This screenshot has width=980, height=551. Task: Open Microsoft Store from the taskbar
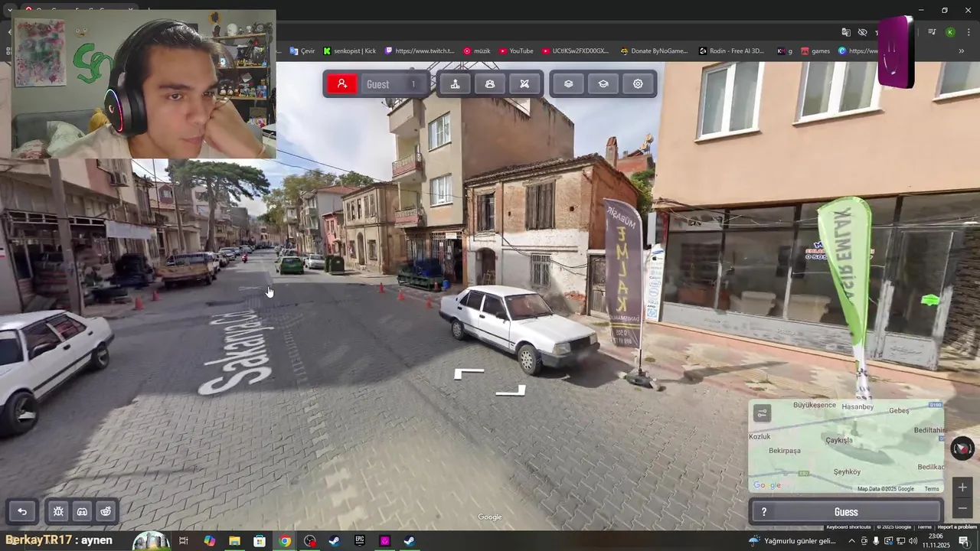[x=260, y=541]
